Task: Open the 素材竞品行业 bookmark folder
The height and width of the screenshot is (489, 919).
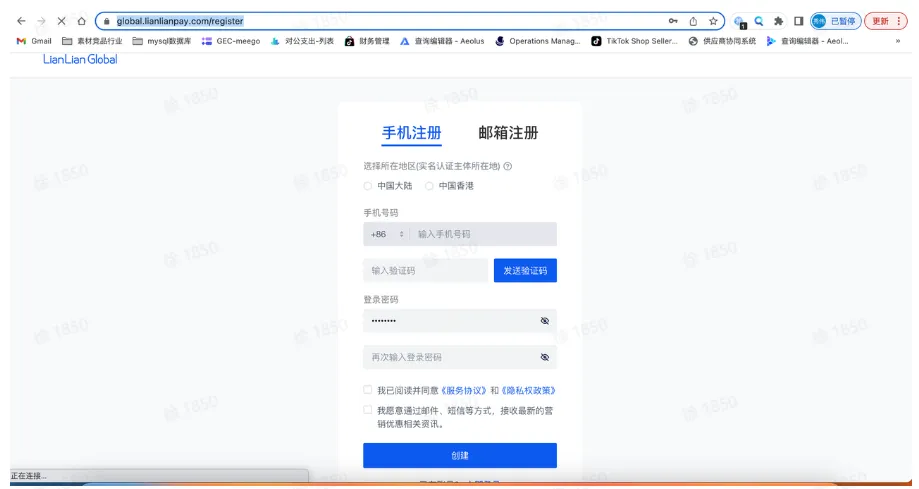Action: [x=92, y=41]
